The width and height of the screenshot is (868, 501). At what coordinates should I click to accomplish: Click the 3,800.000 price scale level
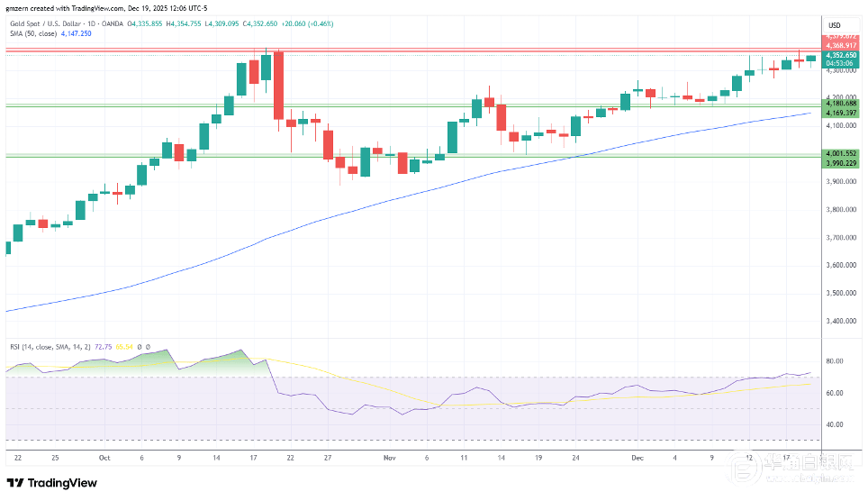pyautogui.click(x=841, y=209)
